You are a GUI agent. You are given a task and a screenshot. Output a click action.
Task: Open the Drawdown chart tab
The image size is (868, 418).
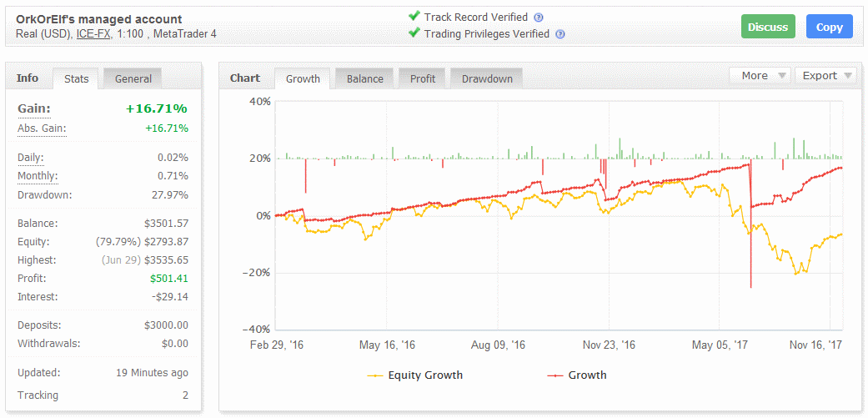[x=487, y=78]
